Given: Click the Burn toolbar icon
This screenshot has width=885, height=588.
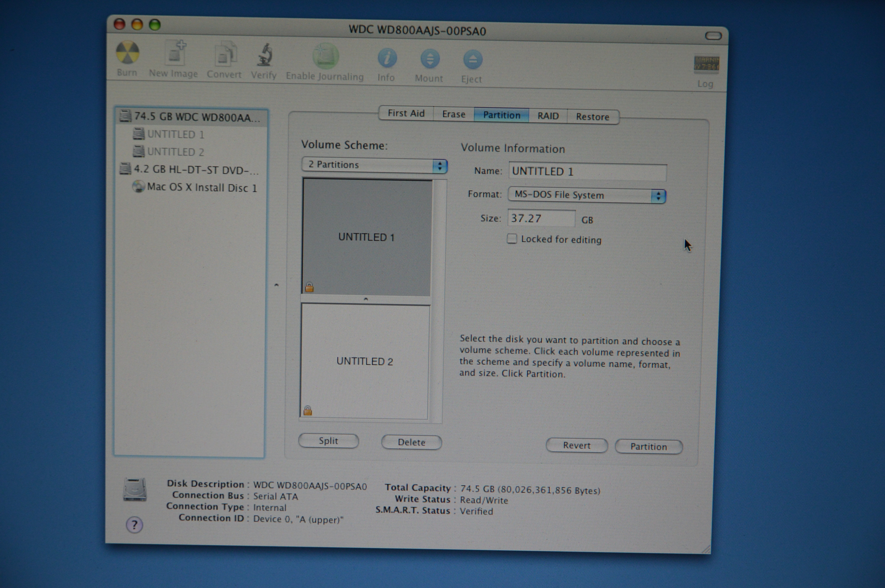Looking at the screenshot, I should tap(128, 53).
